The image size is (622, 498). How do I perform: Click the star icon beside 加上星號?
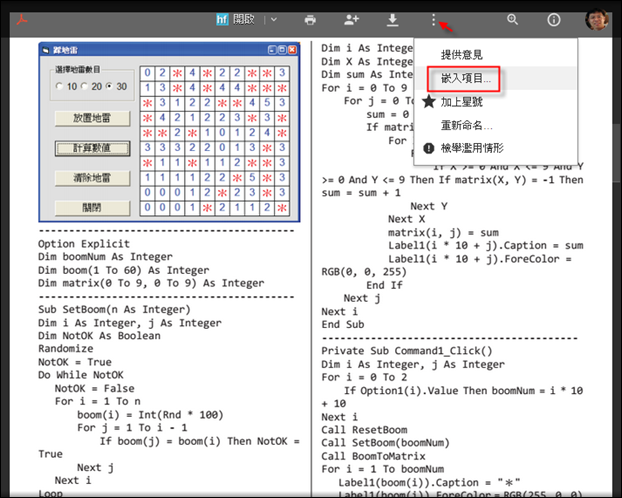tap(429, 102)
